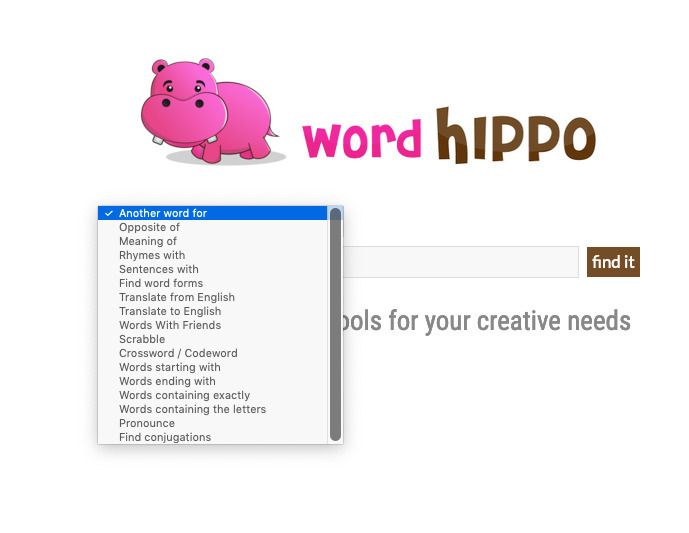
Task: Pick 'Words ending with' option
Action: tap(167, 381)
